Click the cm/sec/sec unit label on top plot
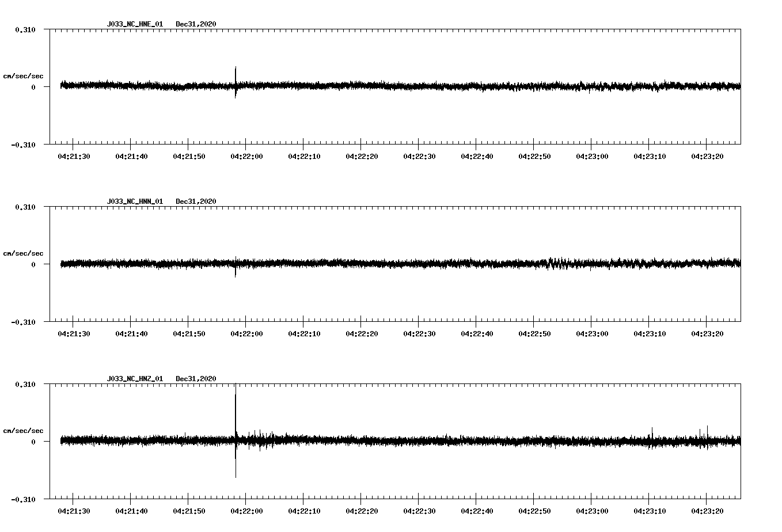This screenshot has height=532, width=782. point(24,75)
